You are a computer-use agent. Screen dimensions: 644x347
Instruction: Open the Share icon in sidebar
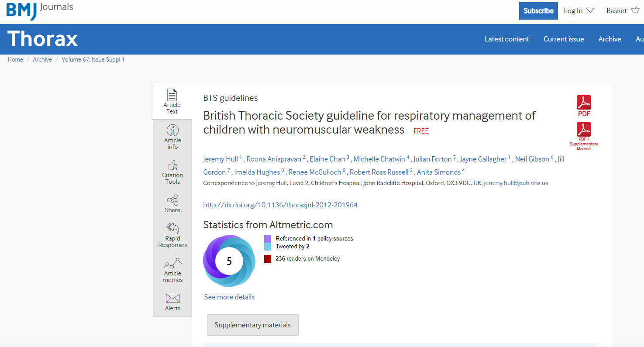tap(172, 200)
